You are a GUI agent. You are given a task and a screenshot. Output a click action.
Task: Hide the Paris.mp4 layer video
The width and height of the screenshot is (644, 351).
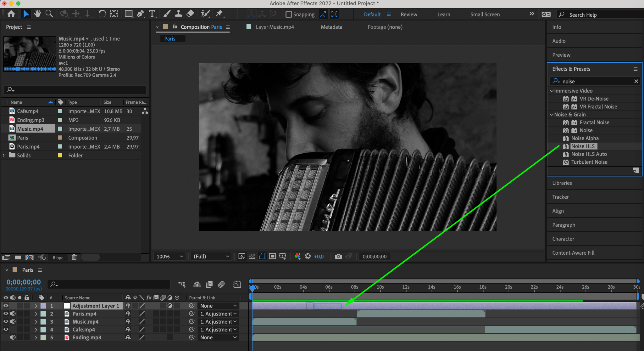(6, 314)
